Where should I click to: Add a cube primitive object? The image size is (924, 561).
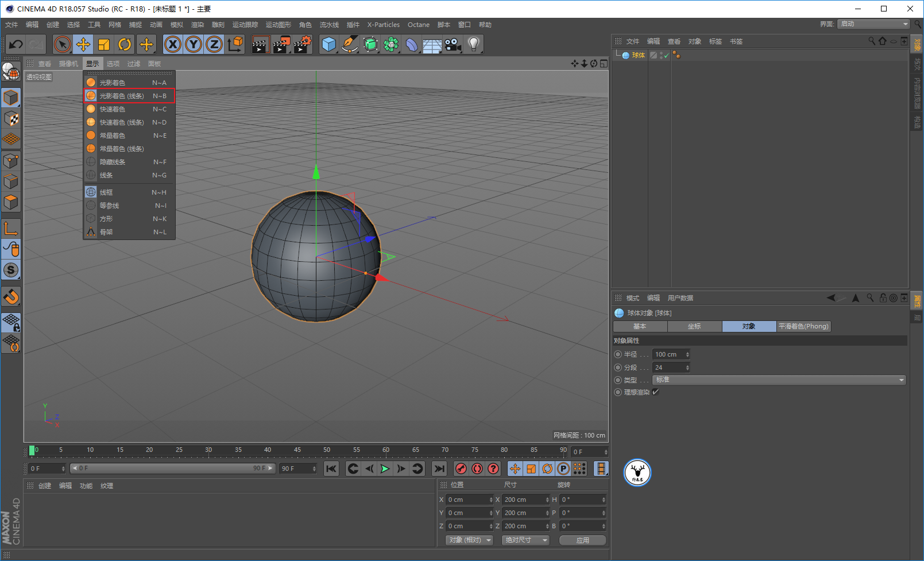click(x=329, y=44)
